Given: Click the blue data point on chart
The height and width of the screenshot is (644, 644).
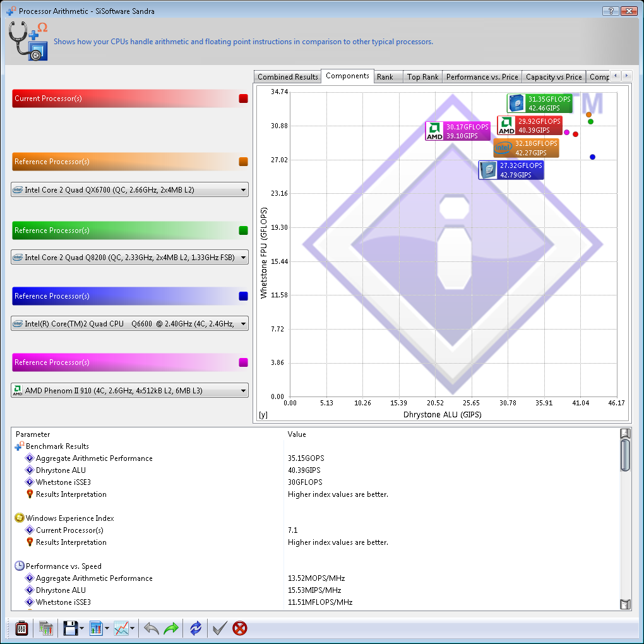Looking at the screenshot, I should (592, 157).
